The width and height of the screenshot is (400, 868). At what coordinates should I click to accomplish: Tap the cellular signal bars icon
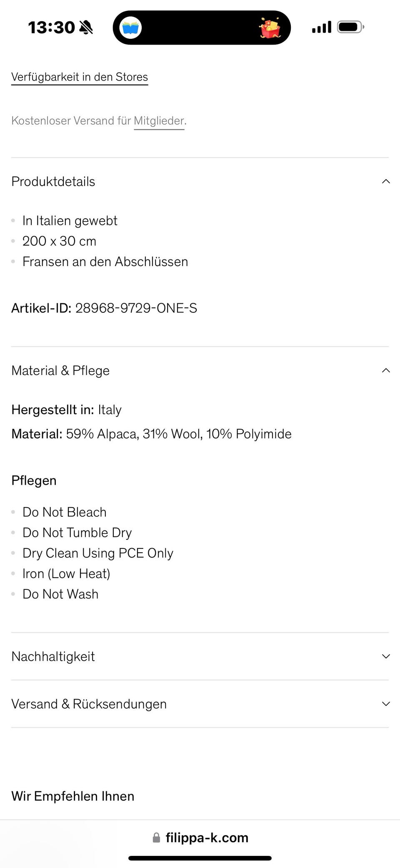(322, 27)
